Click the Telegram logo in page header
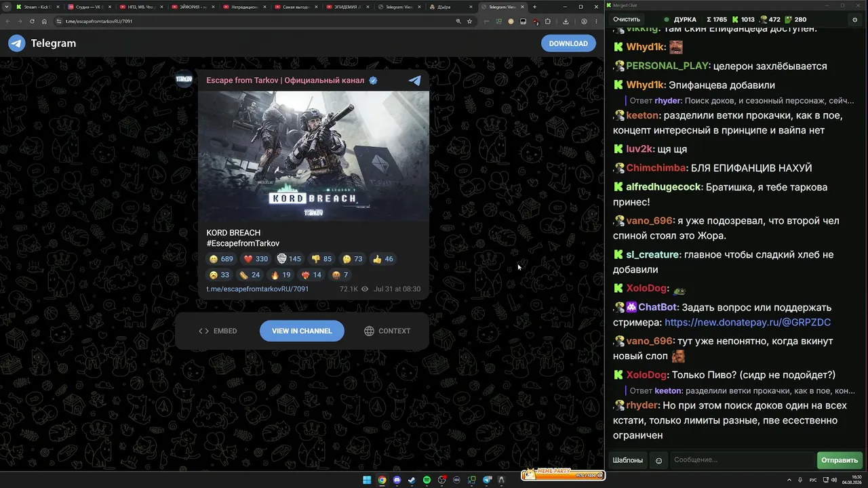The image size is (868, 488). coord(17,43)
